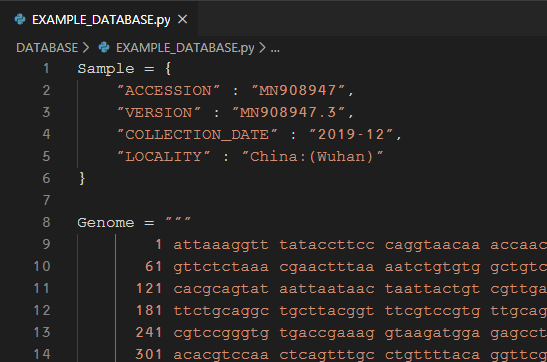547x362 pixels.
Task: Click the "MN908947.3" value string
Action: coord(289,113)
